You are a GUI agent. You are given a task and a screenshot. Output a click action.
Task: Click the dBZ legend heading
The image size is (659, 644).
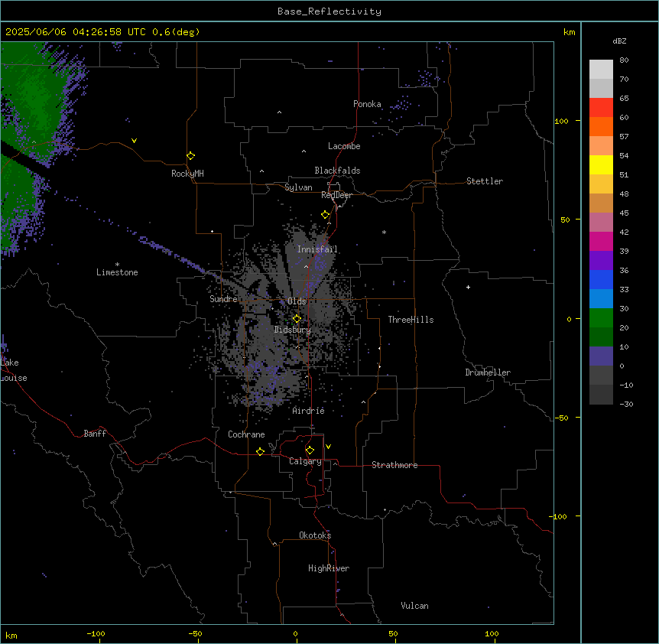coord(619,41)
